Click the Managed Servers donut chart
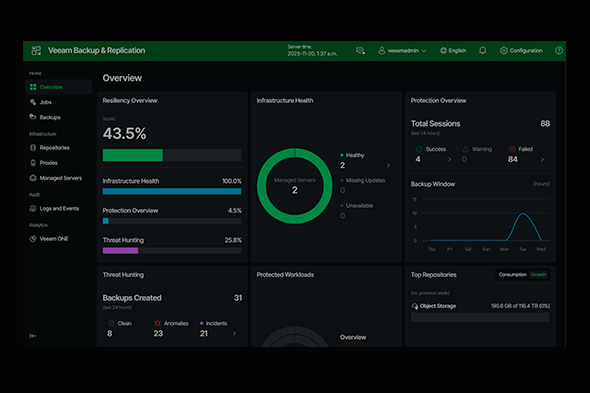 coord(295,186)
